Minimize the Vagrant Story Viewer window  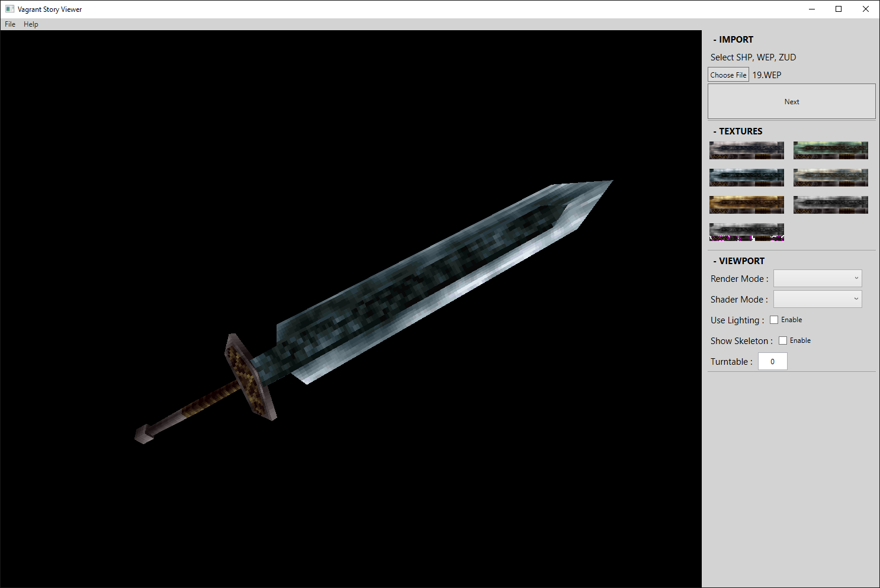812,9
